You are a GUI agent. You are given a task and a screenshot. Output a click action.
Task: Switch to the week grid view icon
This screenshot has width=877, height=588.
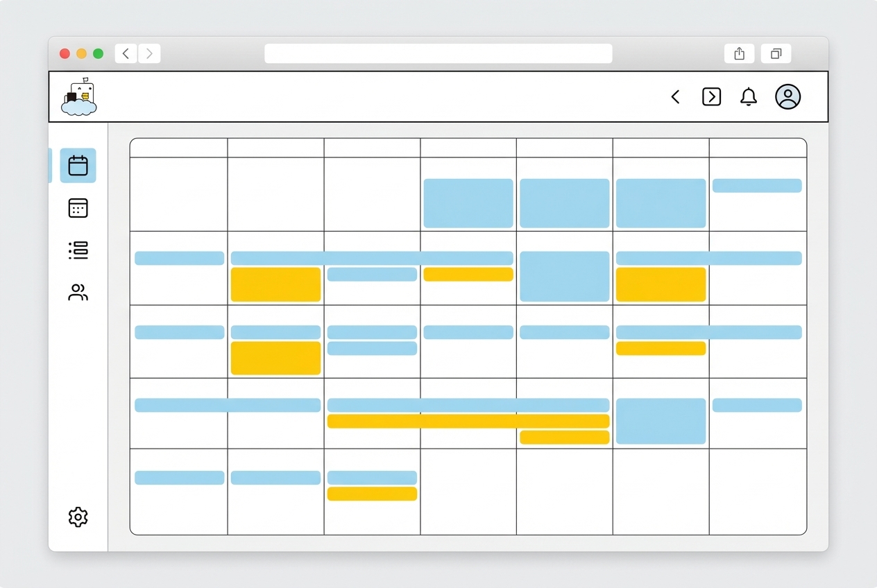[x=78, y=208]
